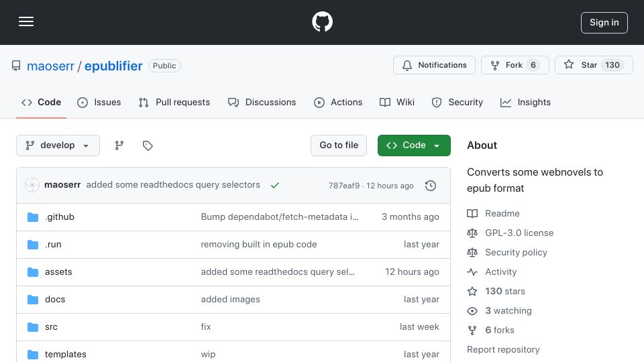Open commit hash 787eaf9
This screenshot has width=644, height=362.
point(343,186)
